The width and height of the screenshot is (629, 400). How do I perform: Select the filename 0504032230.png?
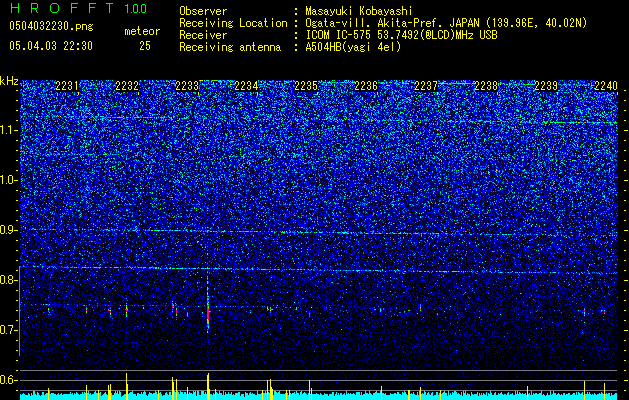[51, 26]
